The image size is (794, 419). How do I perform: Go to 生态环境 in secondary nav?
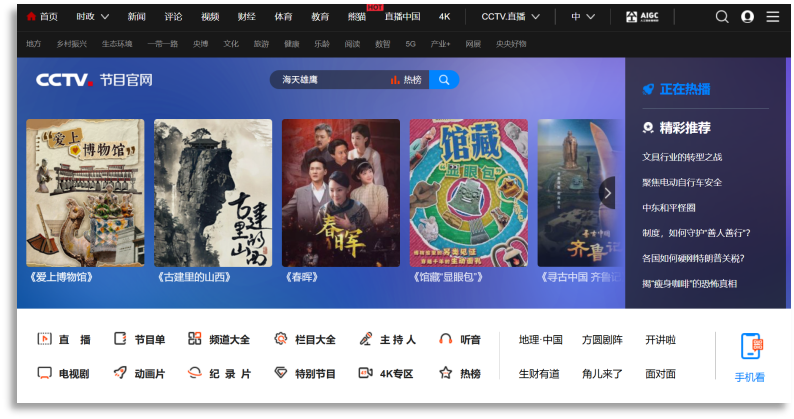[117, 44]
